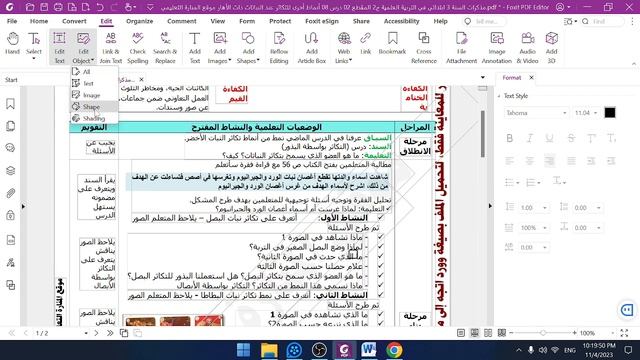
Task: Align text left in Format panel
Action: (x=509, y=161)
